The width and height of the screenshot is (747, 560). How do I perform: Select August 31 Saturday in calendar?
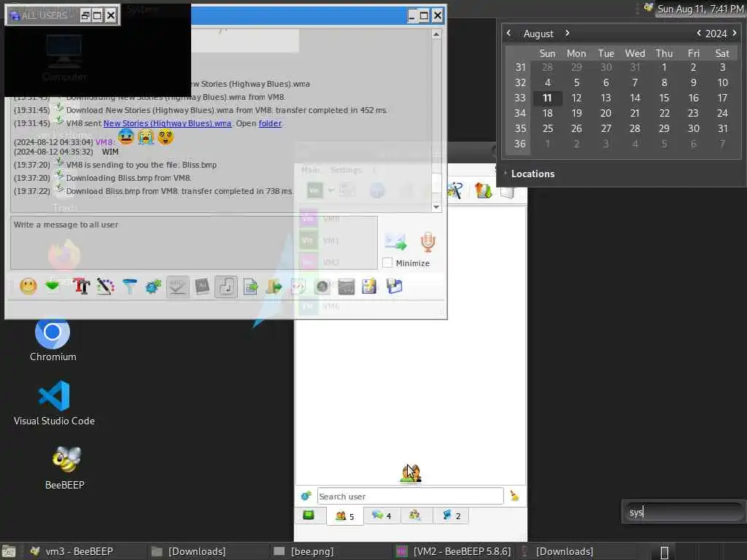723,128
